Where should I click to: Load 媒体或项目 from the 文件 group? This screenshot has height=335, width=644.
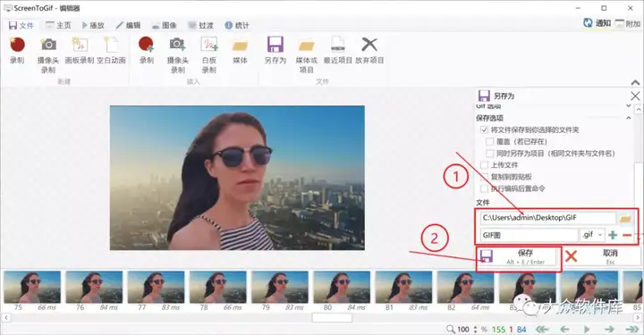pyautogui.click(x=307, y=54)
